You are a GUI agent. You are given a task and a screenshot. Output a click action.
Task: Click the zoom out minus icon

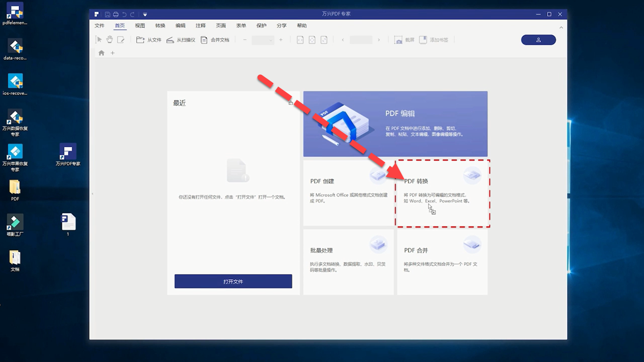[x=245, y=40]
